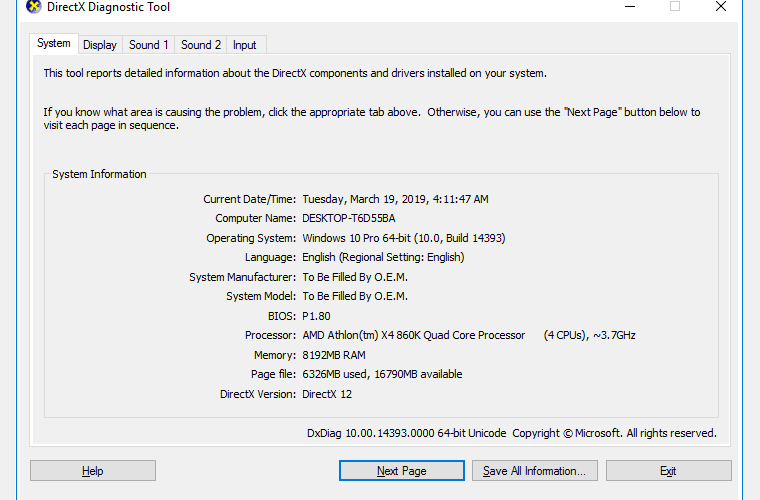760x500 pixels.
Task: Click the System Model label
Action: 261,297
